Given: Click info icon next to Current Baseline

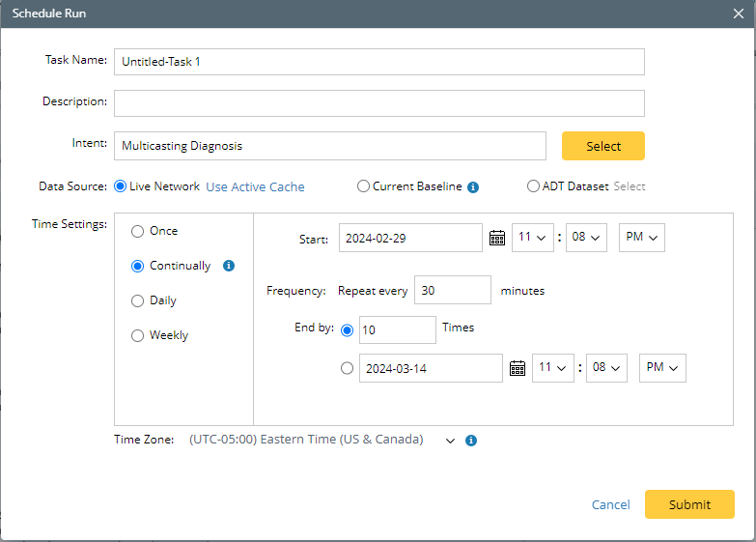Looking at the screenshot, I should (x=473, y=187).
